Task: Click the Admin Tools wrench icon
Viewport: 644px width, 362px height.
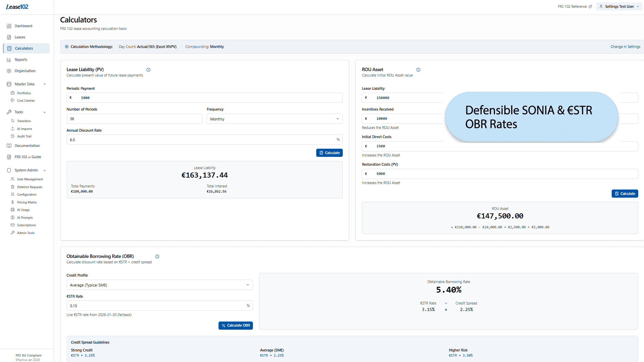Action: [13, 233]
